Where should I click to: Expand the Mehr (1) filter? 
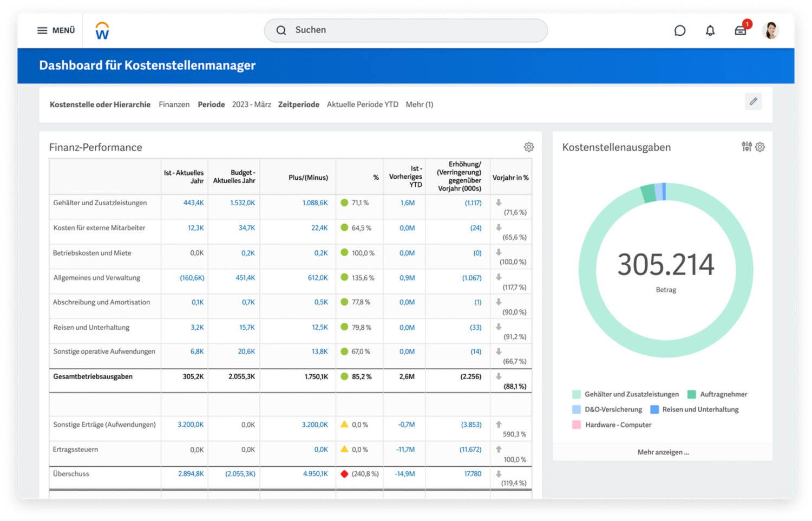point(420,105)
